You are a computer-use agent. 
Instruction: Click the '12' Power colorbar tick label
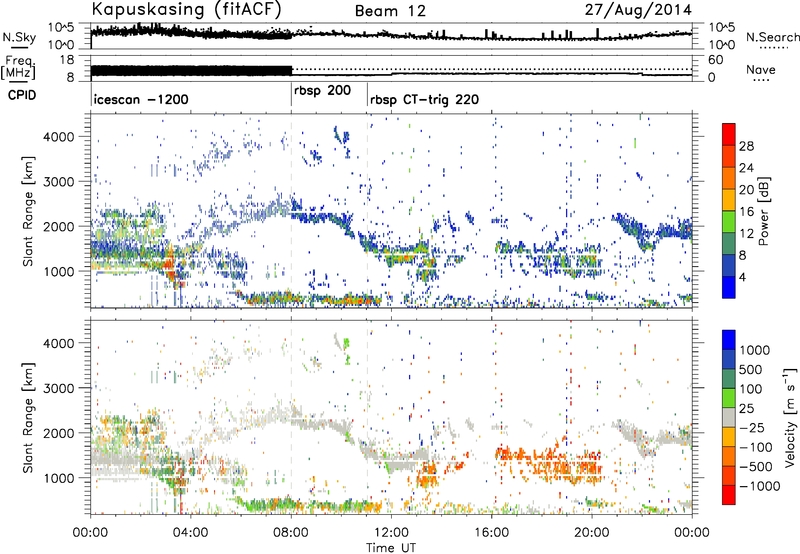pyautogui.click(x=746, y=234)
